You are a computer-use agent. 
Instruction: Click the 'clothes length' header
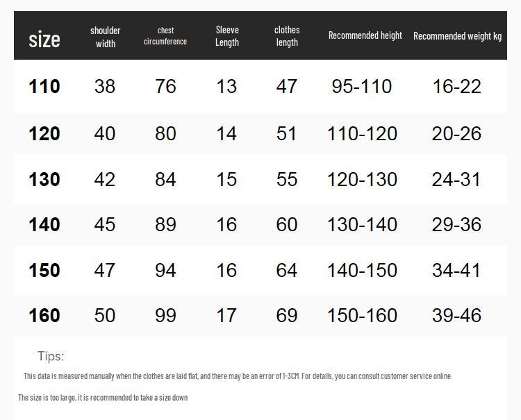tap(287, 36)
